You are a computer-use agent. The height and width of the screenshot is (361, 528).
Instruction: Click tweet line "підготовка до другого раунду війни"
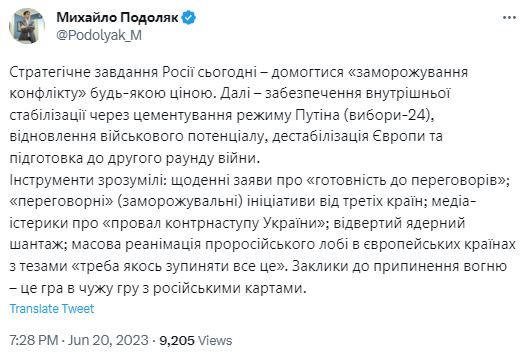click(135, 159)
